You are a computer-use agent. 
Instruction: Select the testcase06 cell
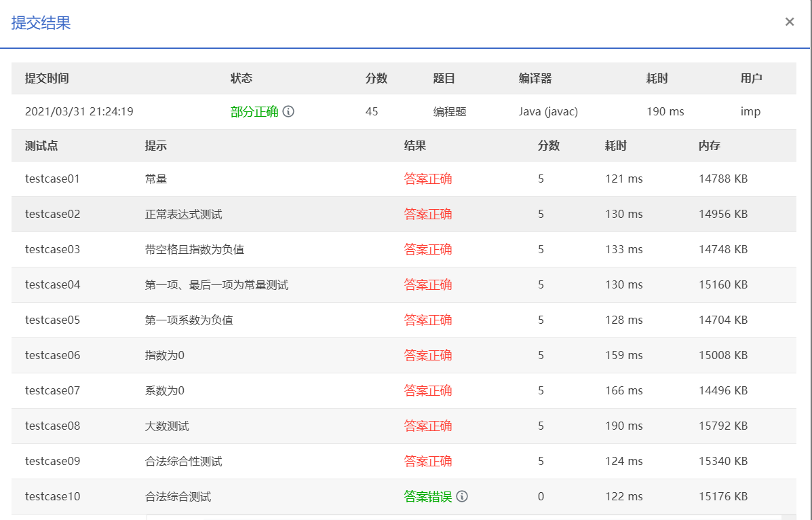click(52, 355)
